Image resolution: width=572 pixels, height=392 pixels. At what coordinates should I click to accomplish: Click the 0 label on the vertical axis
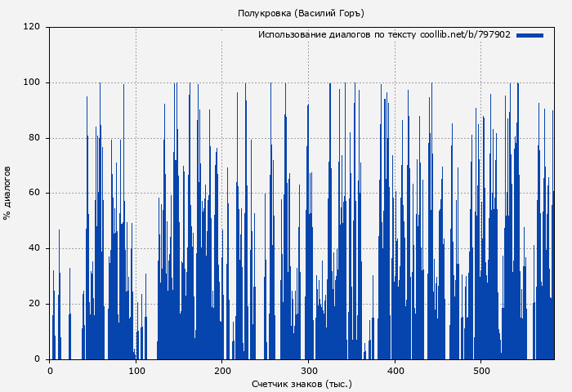(38, 359)
